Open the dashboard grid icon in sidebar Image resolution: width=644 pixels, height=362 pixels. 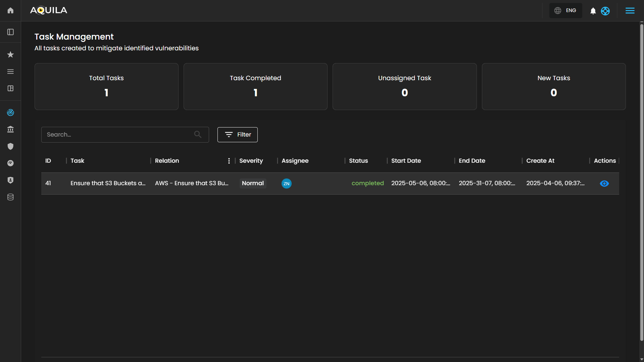coord(10,88)
